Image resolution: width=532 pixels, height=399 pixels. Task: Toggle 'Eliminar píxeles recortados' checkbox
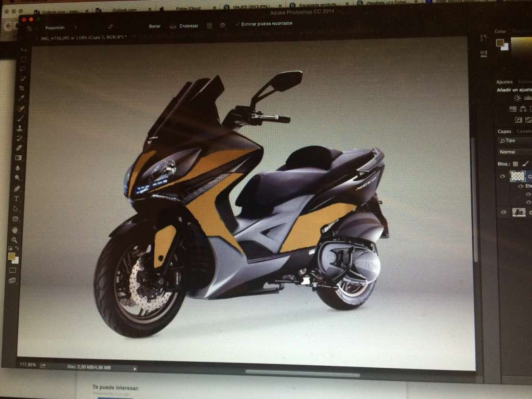tap(237, 23)
